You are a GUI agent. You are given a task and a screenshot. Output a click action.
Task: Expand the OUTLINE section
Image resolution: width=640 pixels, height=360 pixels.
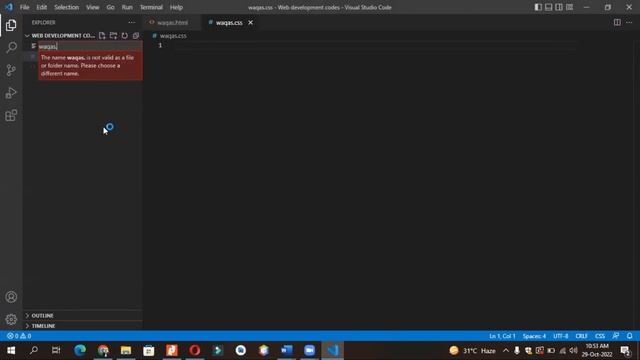coord(42,316)
